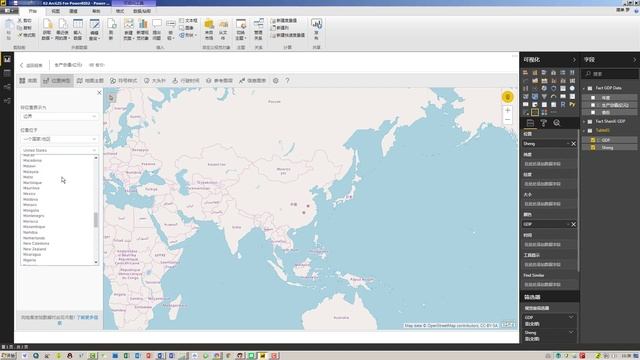Open the Modeling ribbon tab

(73, 11)
